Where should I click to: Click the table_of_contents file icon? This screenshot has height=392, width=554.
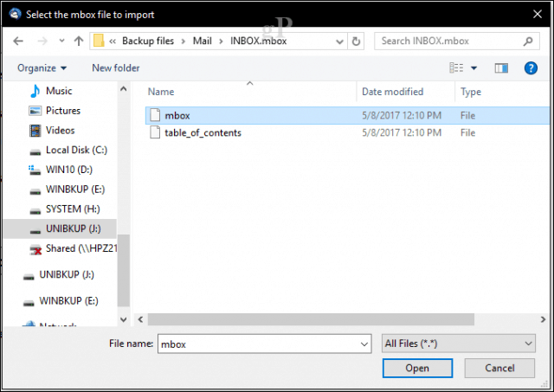click(155, 132)
